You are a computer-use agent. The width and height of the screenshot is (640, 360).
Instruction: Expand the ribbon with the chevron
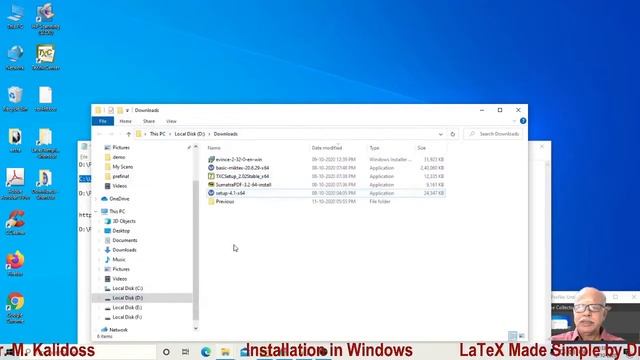click(x=514, y=121)
